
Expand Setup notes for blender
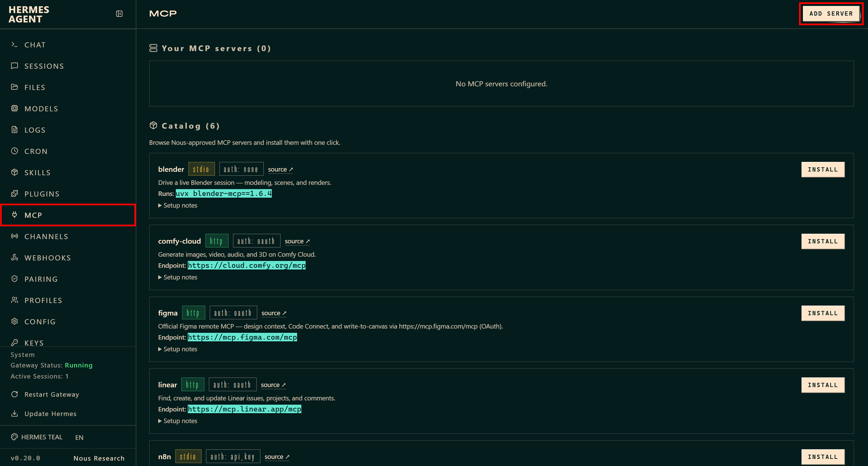(178, 205)
